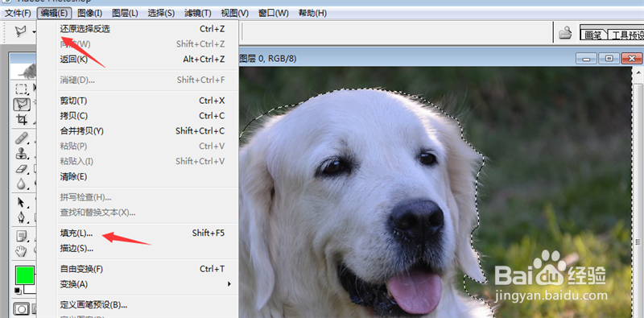
Task: Switch to standard edit mode icon
Action: pos(21,308)
